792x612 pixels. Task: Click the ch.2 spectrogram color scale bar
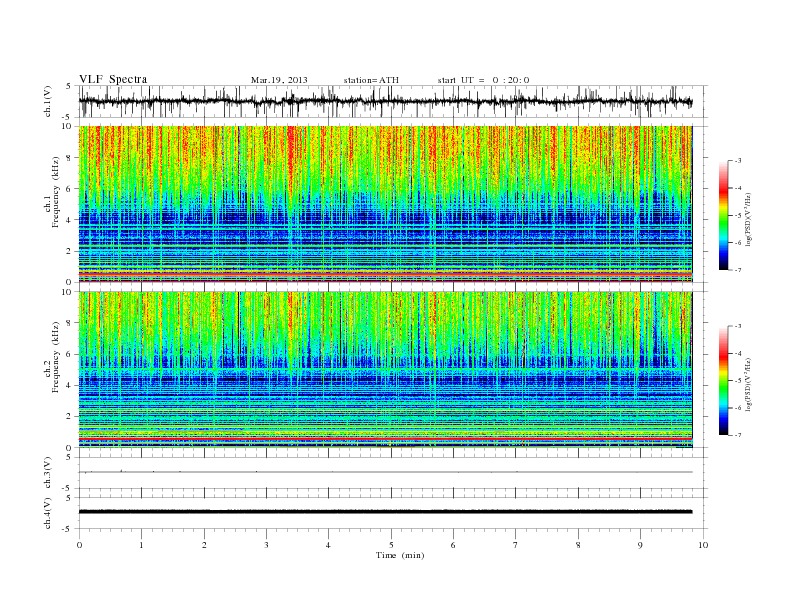724,380
